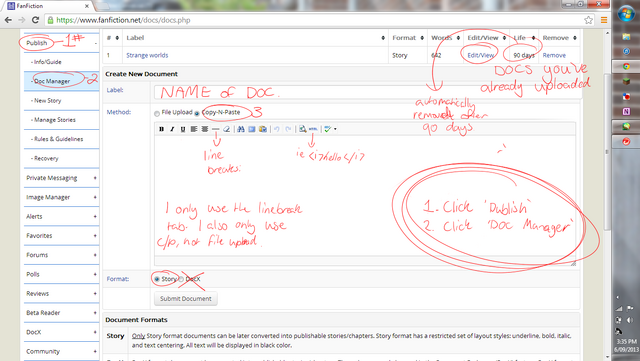Insert a horizontal line break
The image size is (640, 361).
point(216,129)
